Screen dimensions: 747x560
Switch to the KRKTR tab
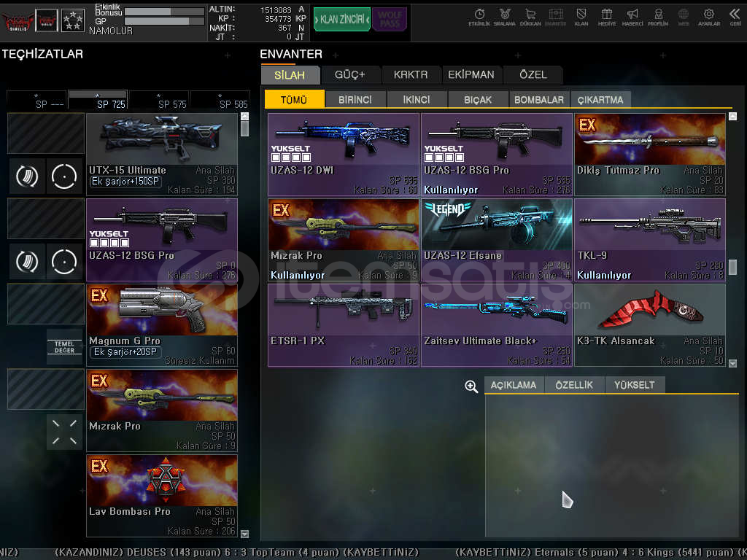pyautogui.click(x=410, y=75)
